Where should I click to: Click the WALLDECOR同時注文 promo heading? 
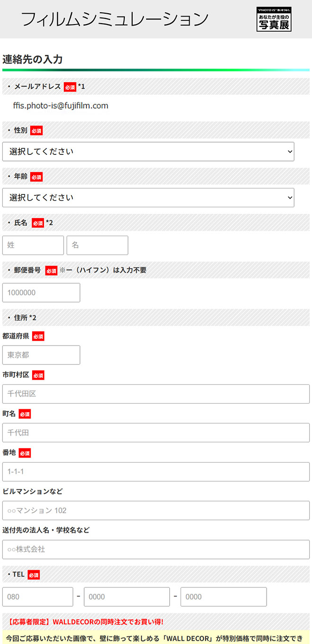tap(86, 622)
